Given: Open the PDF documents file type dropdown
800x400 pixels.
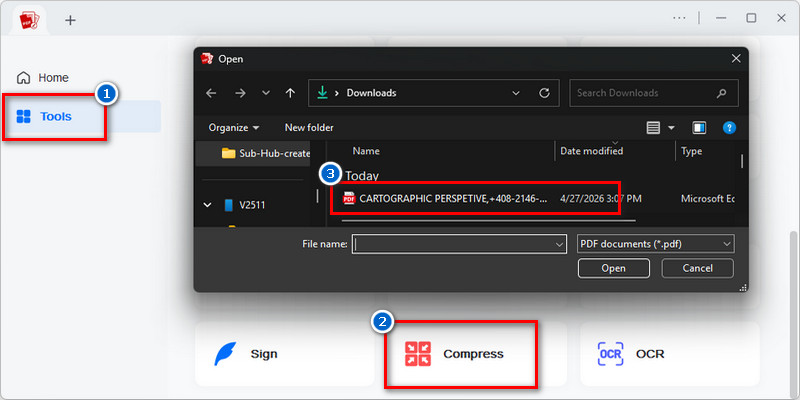Looking at the screenshot, I should point(656,244).
